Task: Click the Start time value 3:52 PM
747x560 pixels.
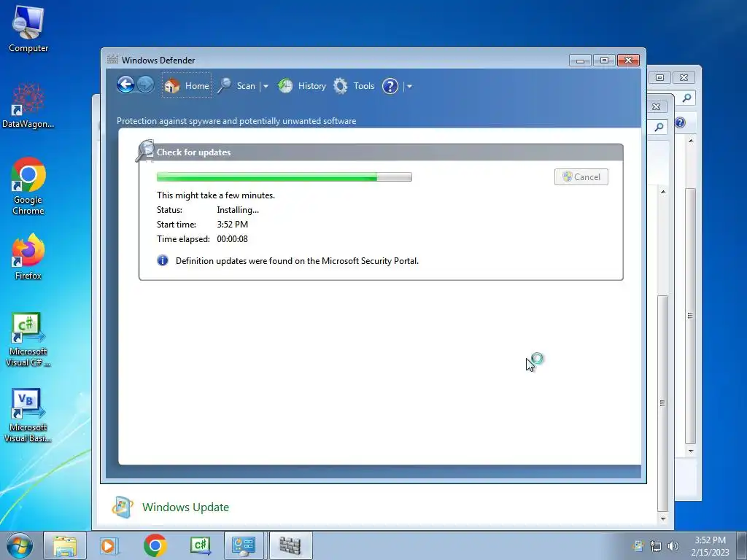Action: click(x=232, y=224)
